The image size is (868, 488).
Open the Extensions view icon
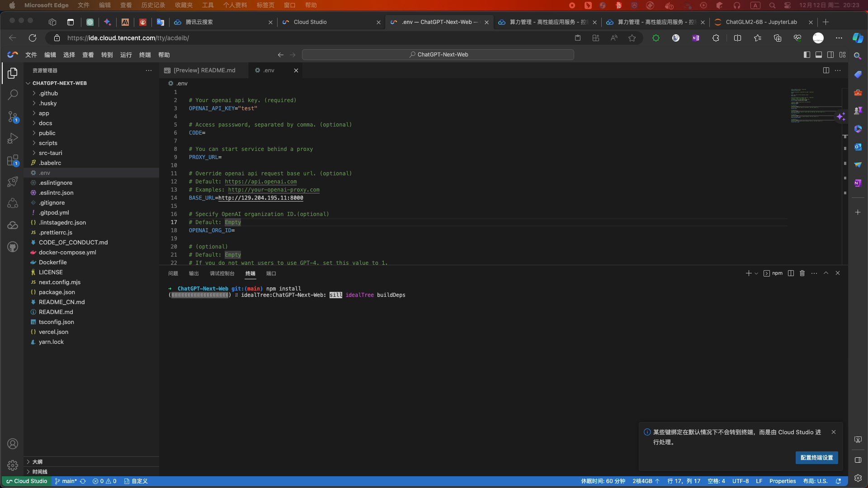click(13, 160)
